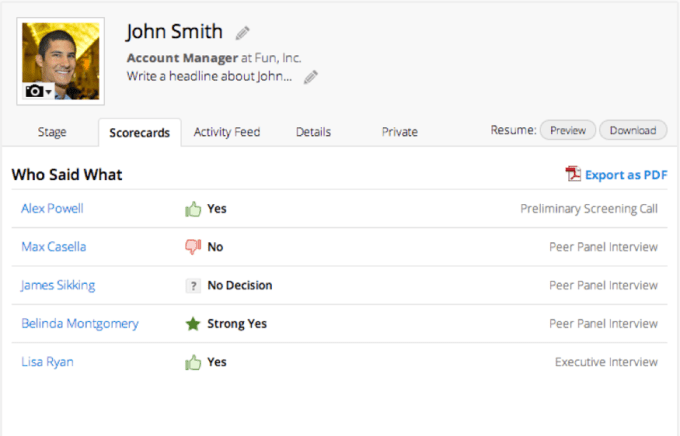Click the headline field for John
Screen dimensions: 680x436
click(210, 76)
